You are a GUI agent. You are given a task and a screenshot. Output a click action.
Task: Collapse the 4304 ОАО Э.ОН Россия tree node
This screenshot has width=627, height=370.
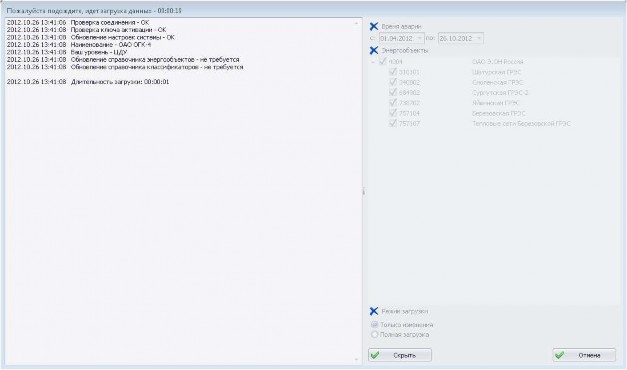pos(373,62)
